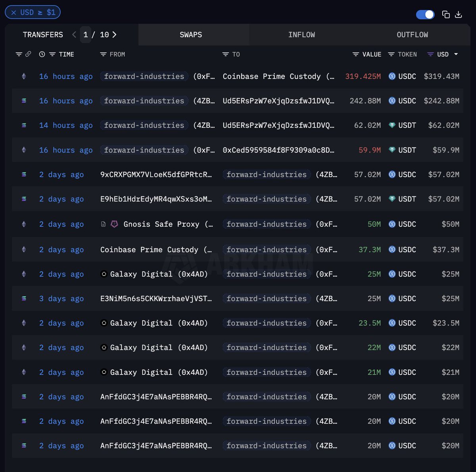Click the USDC icon in the $23.5M row
The width and height of the screenshot is (476, 472).
click(392, 323)
